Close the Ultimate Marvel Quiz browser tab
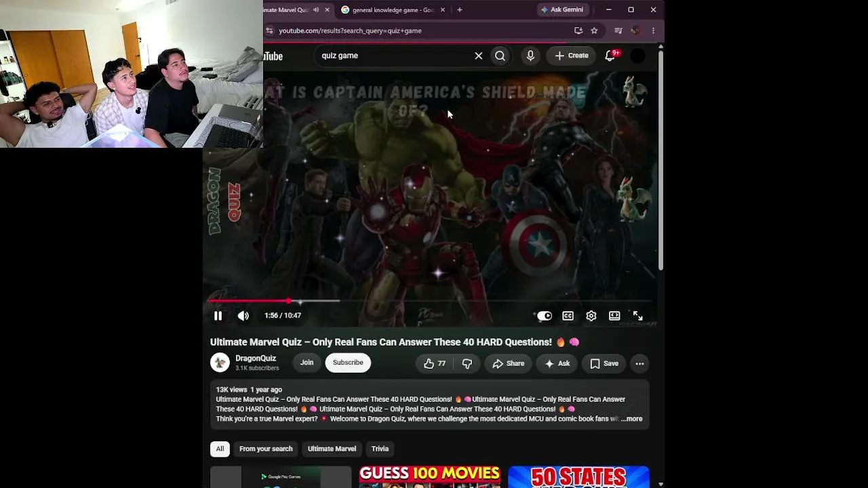Image resolution: width=868 pixels, height=488 pixels. click(x=327, y=10)
